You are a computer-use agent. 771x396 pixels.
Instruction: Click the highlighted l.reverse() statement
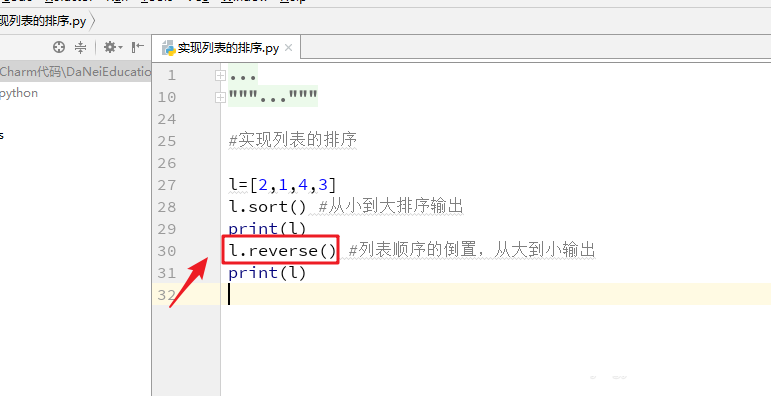281,251
